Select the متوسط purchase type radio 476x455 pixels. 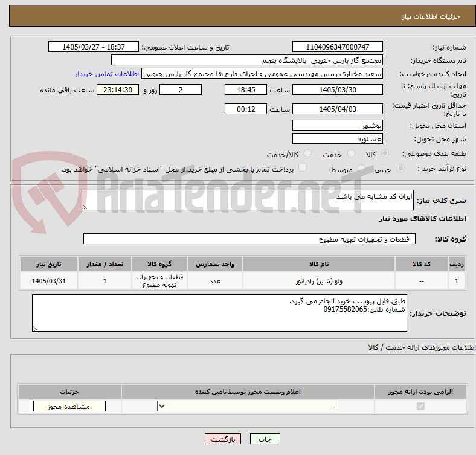[x=361, y=169]
